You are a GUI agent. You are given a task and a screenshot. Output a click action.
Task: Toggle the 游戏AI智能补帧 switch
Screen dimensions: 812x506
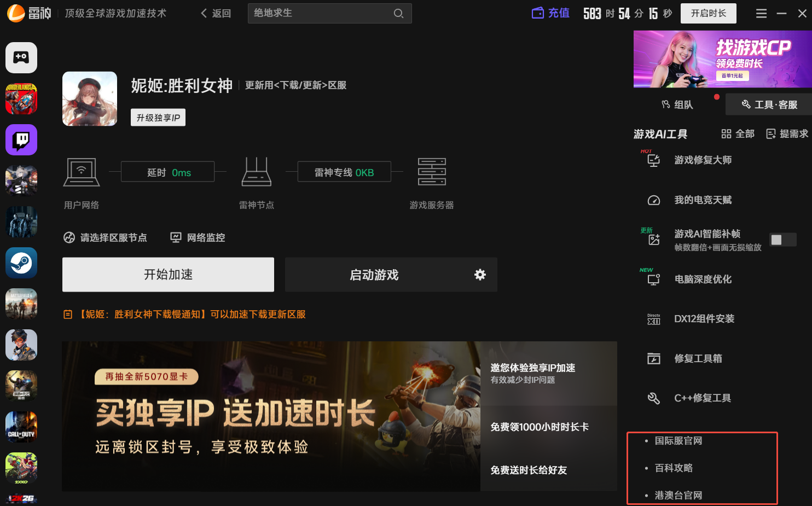click(782, 240)
